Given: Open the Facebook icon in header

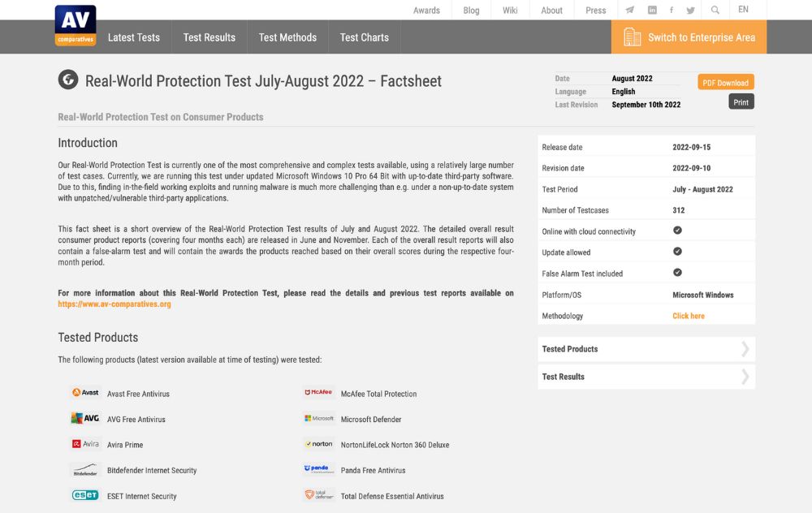Looking at the screenshot, I should 672,10.
